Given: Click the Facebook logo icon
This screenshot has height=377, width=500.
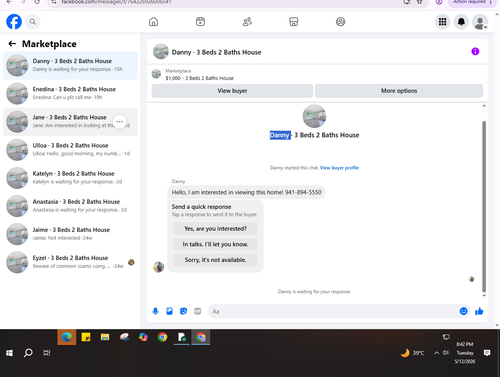Looking at the screenshot, I should click(x=14, y=22).
